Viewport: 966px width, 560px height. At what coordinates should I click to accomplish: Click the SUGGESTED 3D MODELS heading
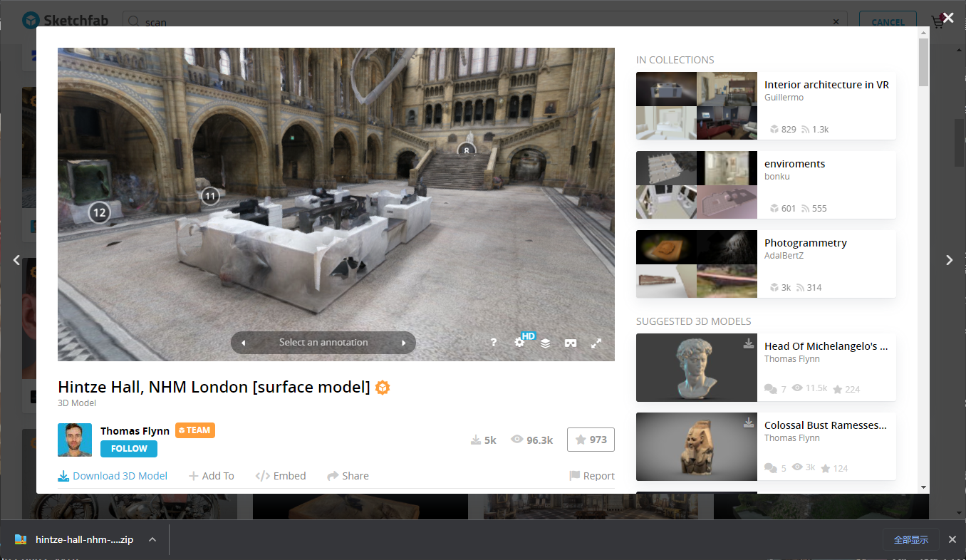694,321
